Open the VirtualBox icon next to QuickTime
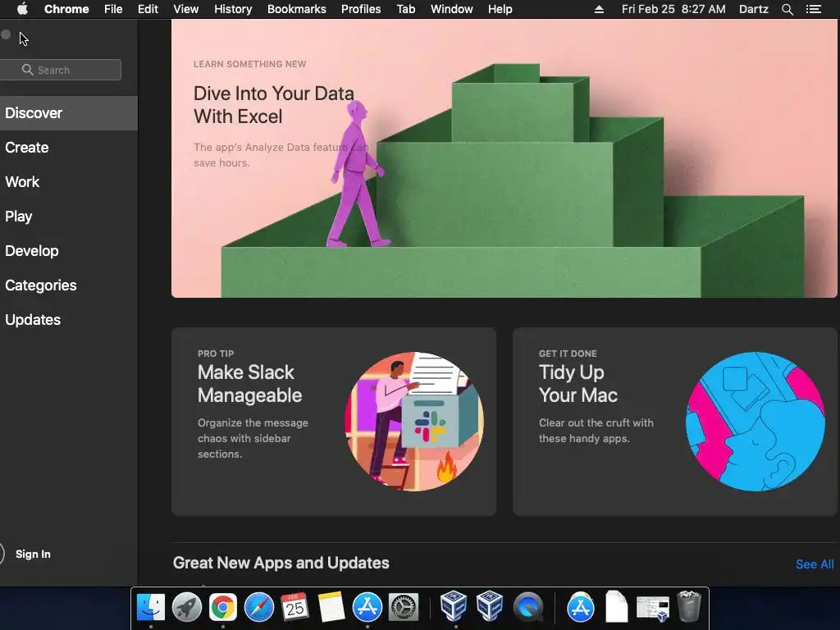The height and width of the screenshot is (630, 840). [x=489, y=606]
